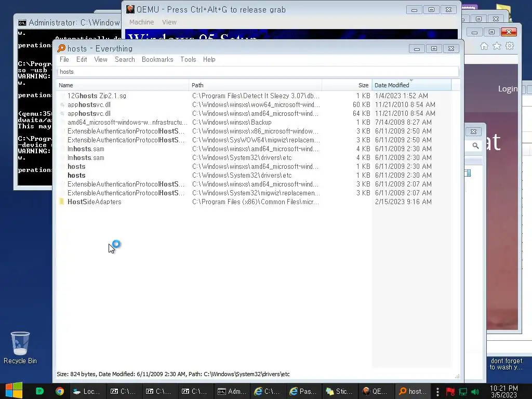Viewport: 532px width, 399px height.
Task: Click the magnifier search icon in small window
Action: pyautogui.click(x=476, y=145)
